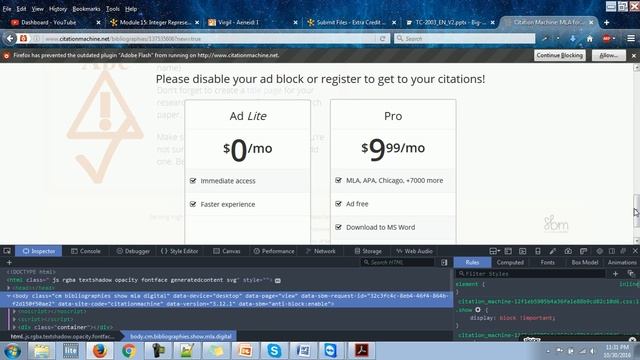
Task: Click the eyedropper icon in devtools toolbar
Action: pyautogui.click(x=552, y=251)
